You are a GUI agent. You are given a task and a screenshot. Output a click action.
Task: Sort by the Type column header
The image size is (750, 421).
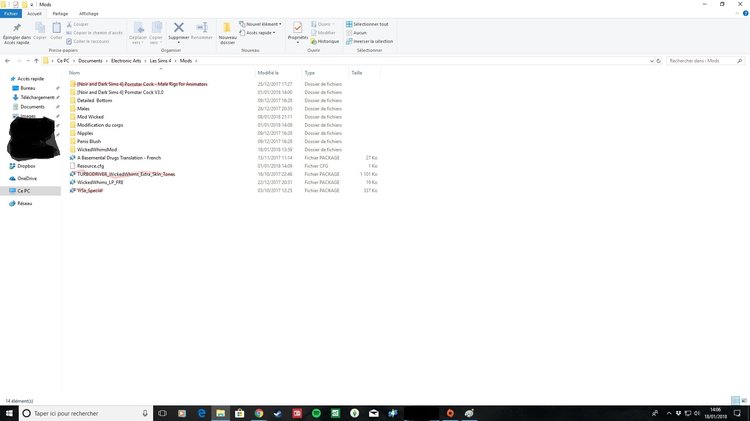pyautogui.click(x=309, y=73)
